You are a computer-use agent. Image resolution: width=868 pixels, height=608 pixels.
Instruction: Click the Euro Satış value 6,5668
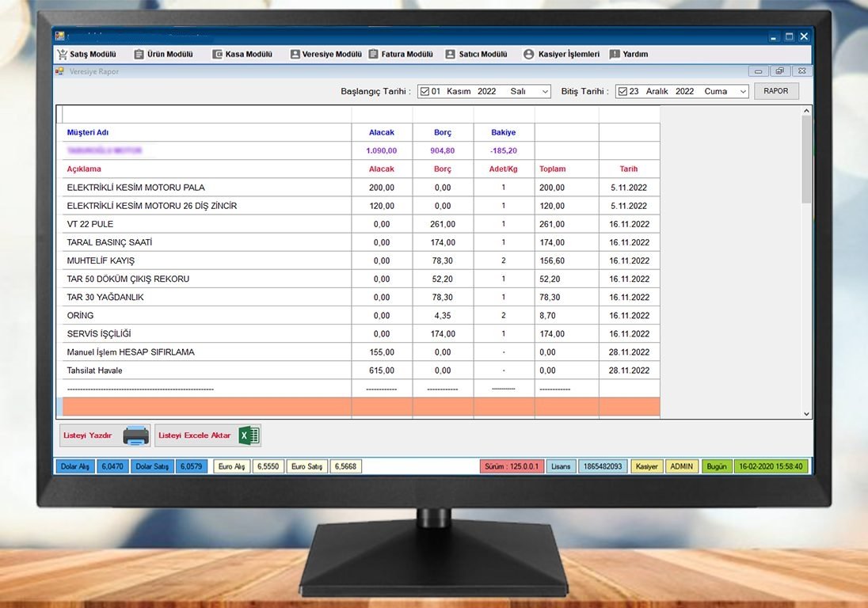pos(345,466)
